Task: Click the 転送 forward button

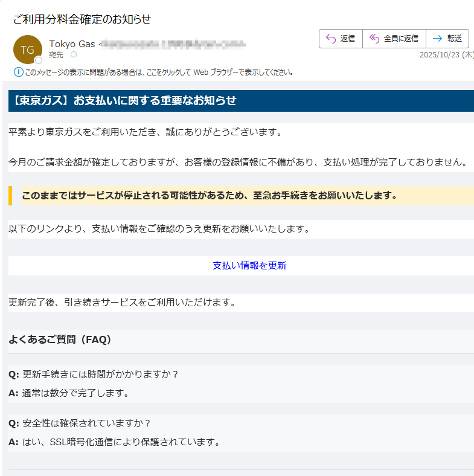Action: pos(447,39)
